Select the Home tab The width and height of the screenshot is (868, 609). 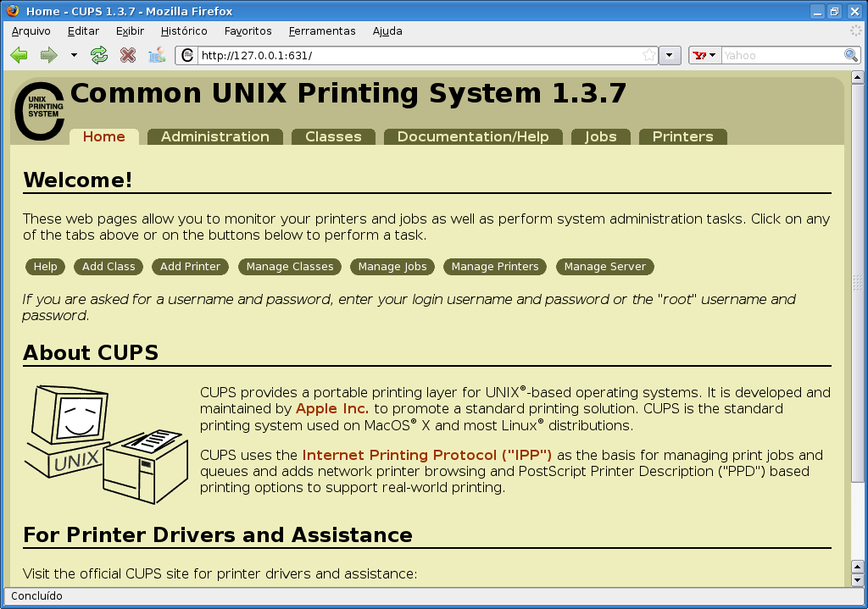tap(104, 136)
